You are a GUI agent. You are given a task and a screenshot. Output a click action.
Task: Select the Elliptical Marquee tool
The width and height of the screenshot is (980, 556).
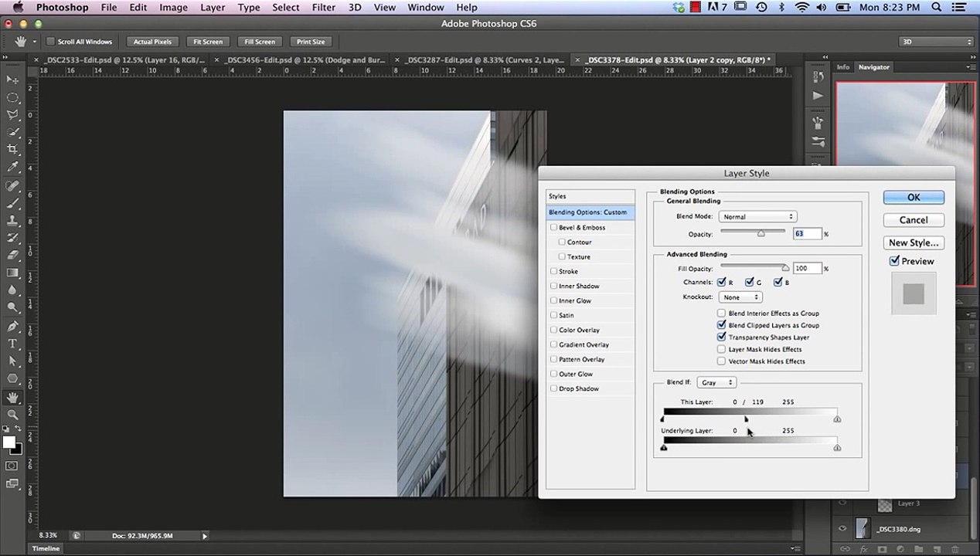click(13, 97)
